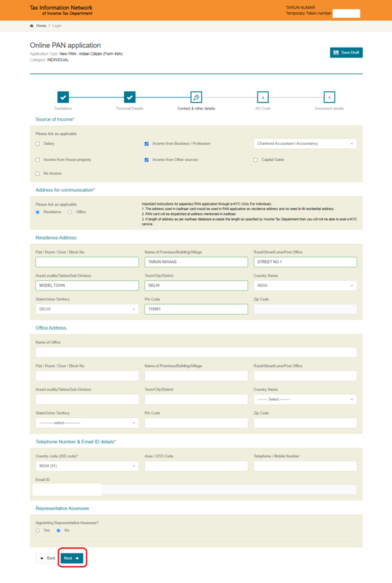Image resolution: width=392 pixels, height=583 pixels.
Task: Go Back to the previous step
Action: [x=47, y=558]
